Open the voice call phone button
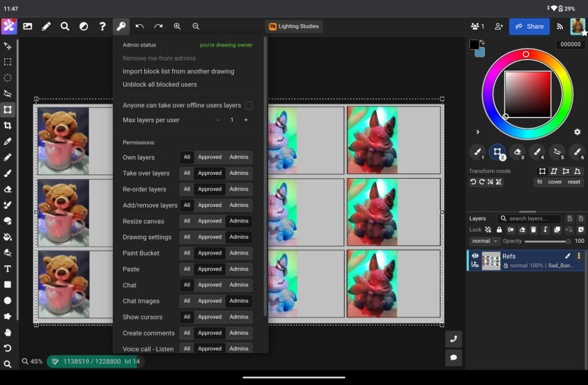Image resolution: width=588 pixels, height=385 pixels. (454, 339)
